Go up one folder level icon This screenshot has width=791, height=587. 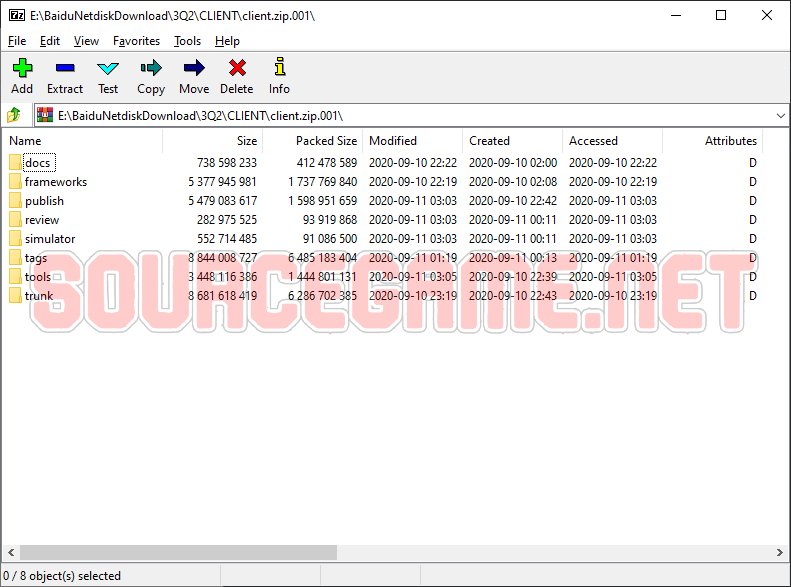(15, 115)
